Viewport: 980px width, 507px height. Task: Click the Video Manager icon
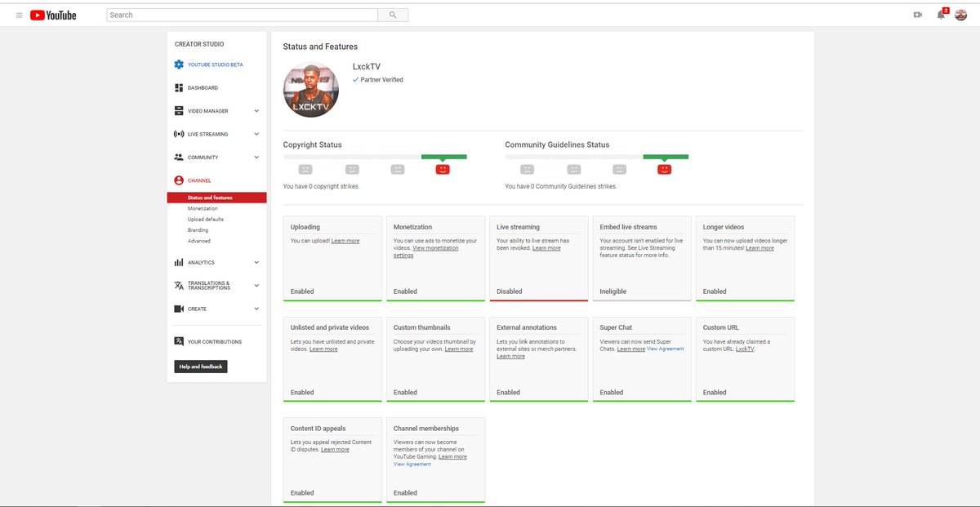tap(179, 111)
